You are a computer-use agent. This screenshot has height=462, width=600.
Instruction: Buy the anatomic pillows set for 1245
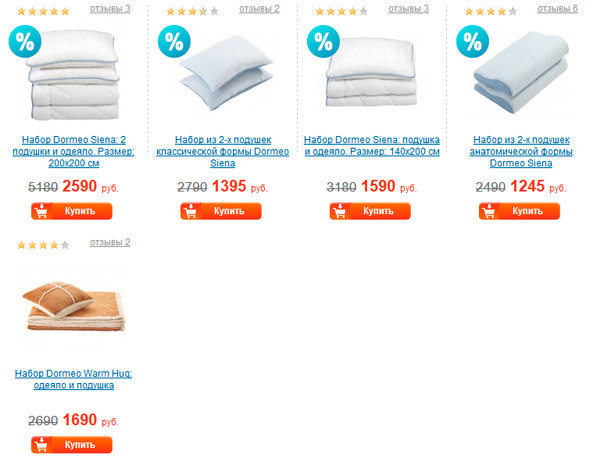point(519,211)
